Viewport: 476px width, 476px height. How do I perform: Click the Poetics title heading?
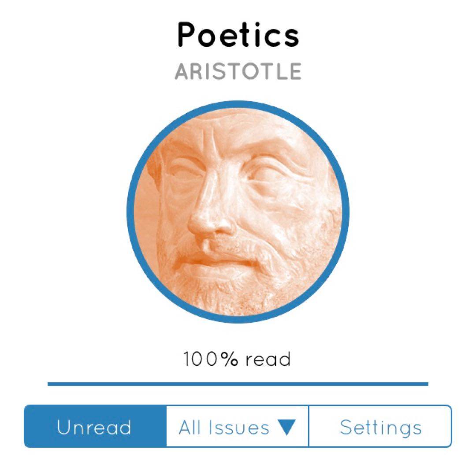(x=238, y=36)
